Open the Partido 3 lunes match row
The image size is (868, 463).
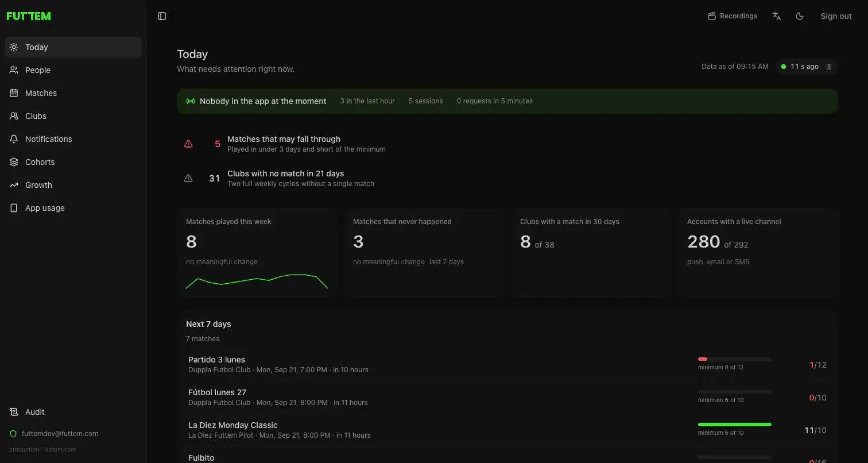[507, 365]
